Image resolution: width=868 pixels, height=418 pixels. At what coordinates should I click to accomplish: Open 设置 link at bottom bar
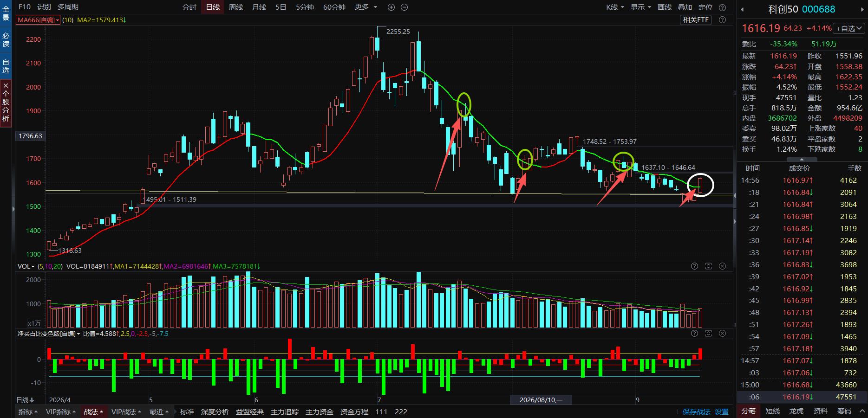pyautogui.click(x=722, y=412)
